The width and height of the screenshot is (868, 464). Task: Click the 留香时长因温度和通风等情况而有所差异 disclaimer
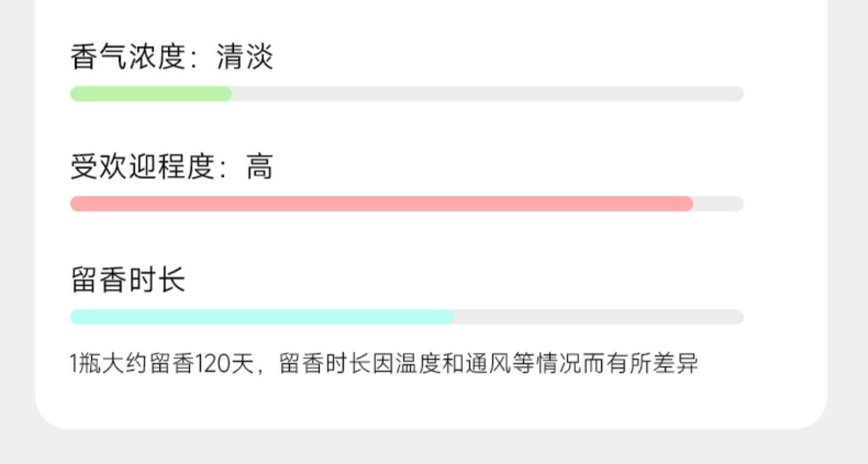pos(489,364)
